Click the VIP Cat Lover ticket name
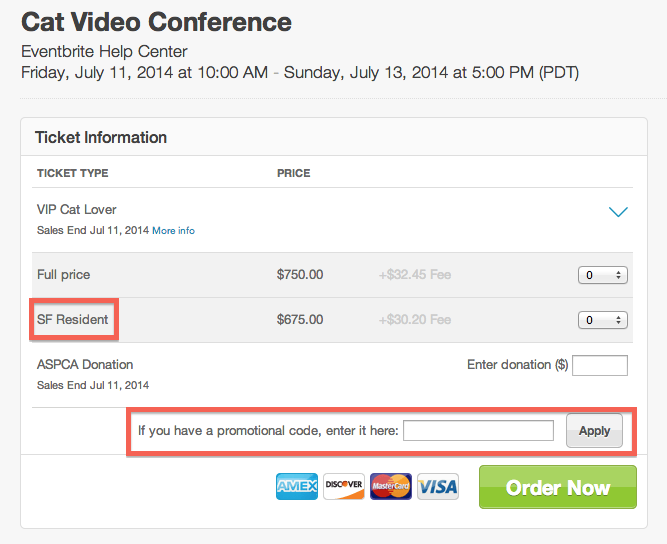Viewport: 667px width, 544px height. [x=77, y=209]
